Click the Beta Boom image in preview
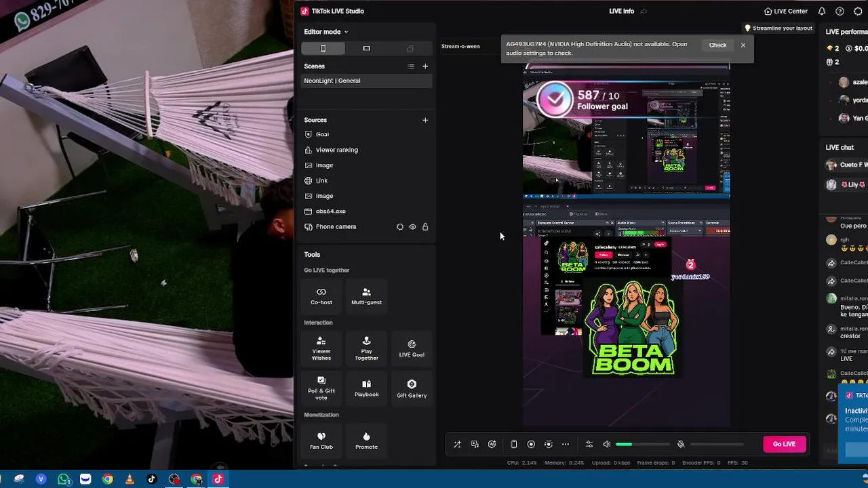Image resolution: width=868 pixels, height=488 pixels. click(x=632, y=328)
